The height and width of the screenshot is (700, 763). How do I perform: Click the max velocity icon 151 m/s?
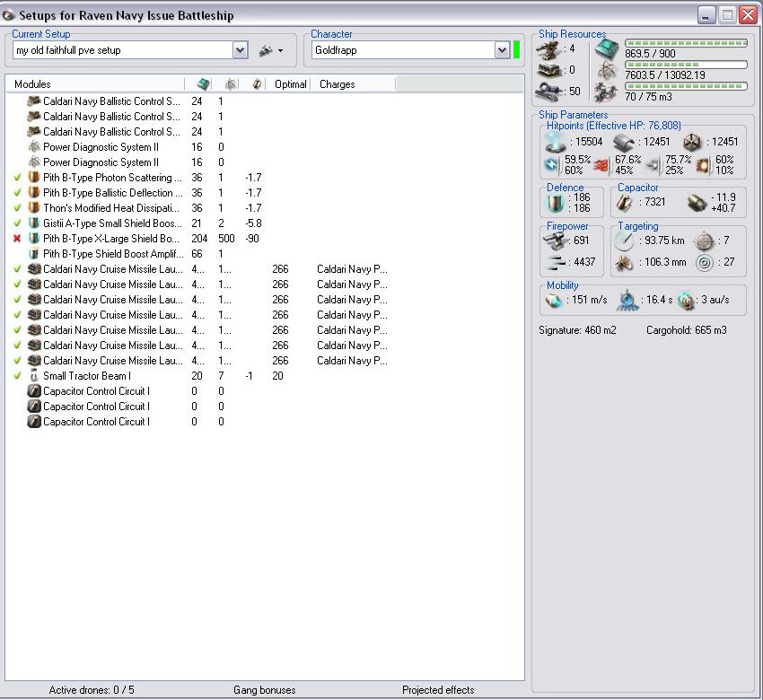tap(554, 300)
